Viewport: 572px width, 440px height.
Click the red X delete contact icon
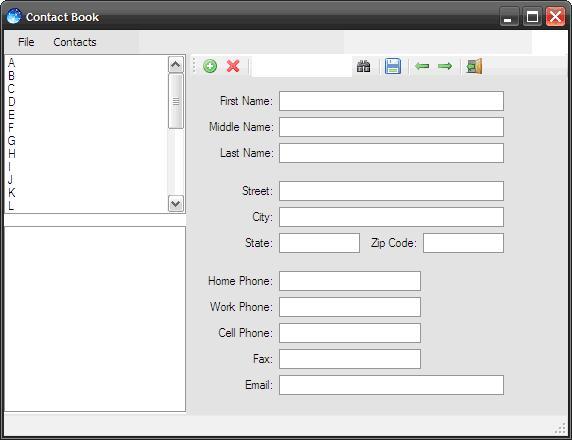pos(233,66)
